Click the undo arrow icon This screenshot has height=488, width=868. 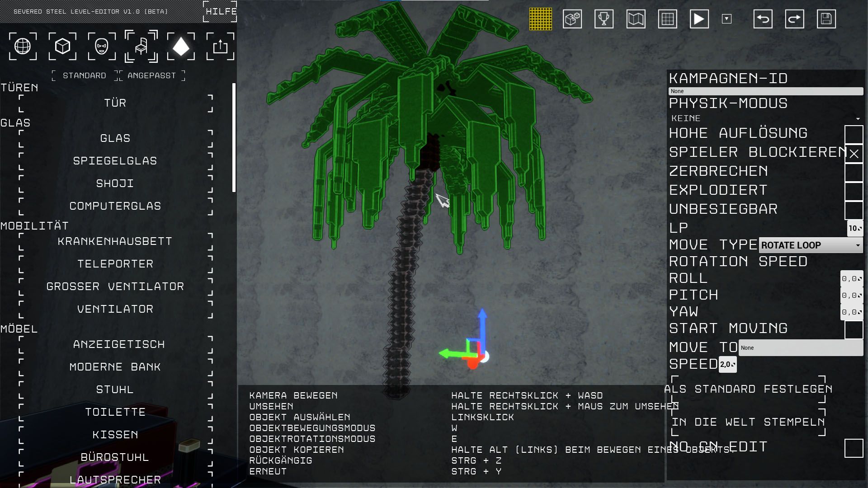763,19
